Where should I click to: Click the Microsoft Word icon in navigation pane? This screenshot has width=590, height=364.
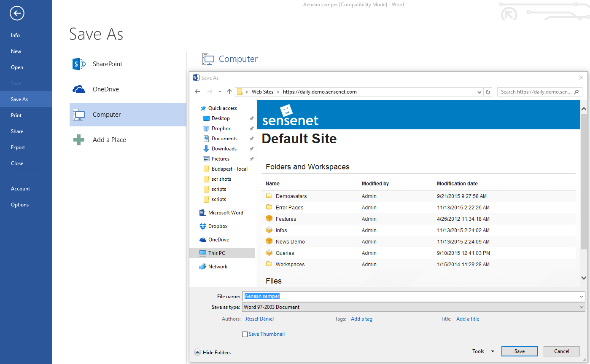click(x=202, y=213)
